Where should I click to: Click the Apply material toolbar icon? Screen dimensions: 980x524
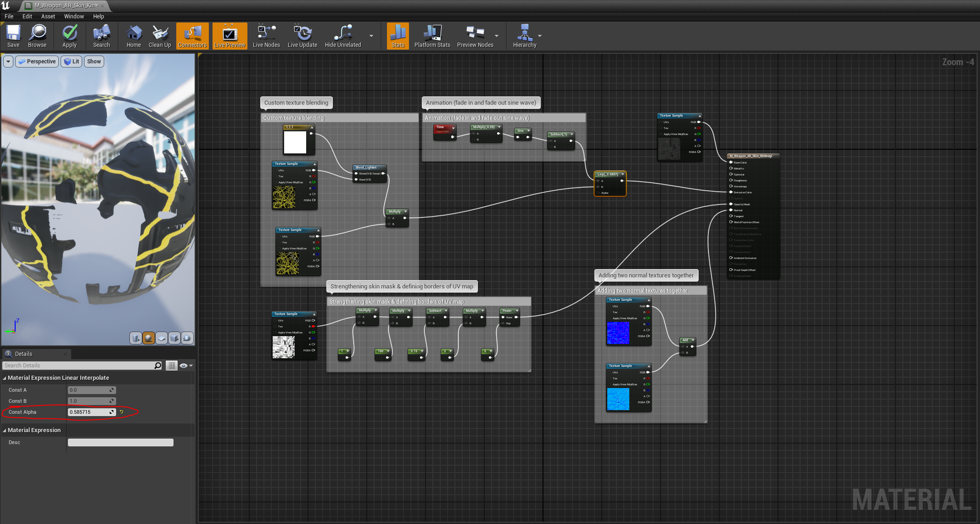(x=69, y=36)
